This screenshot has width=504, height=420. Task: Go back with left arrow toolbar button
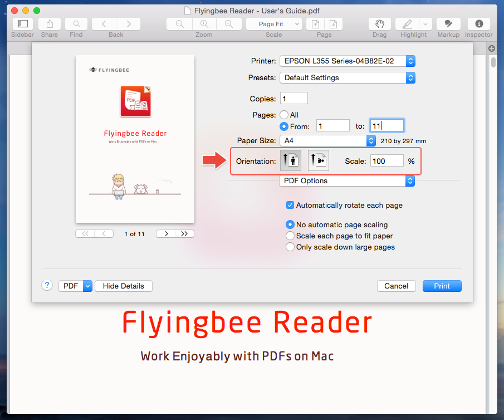click(x=104, y=24)
